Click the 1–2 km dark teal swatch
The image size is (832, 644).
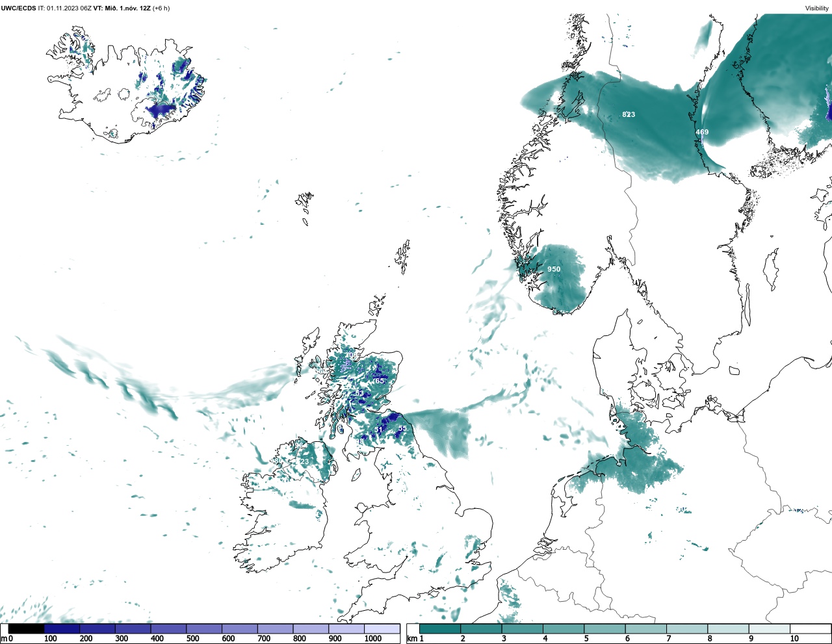(440, 628)
